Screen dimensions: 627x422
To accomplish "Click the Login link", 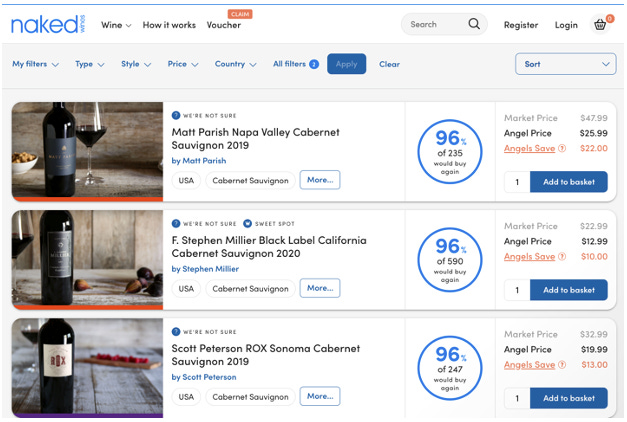I will [566, 25].
